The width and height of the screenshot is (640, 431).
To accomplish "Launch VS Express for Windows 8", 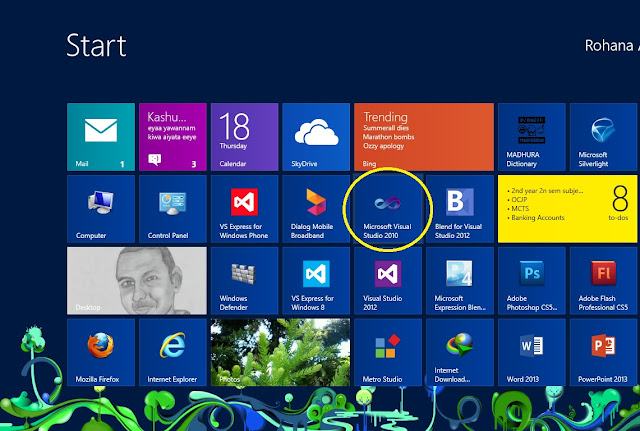I will pos(316,281).
